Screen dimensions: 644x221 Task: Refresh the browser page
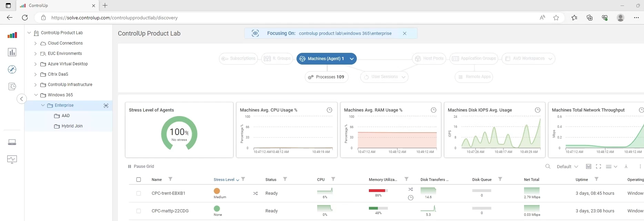coord(25,18)
